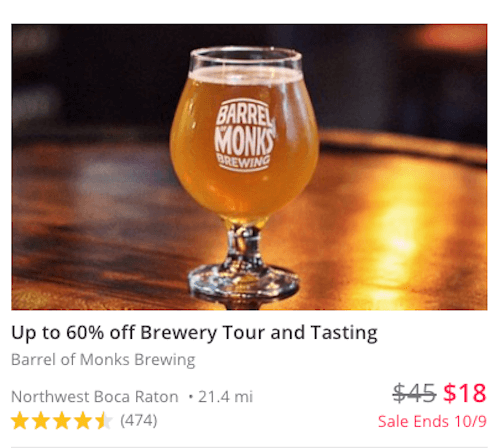Select the Northwest Boca Raton location text
This screenshot has height=448, width=500.
[95, 397]
